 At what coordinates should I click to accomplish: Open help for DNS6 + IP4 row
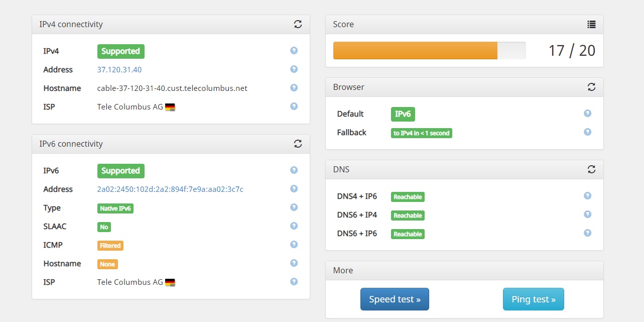[x=588, y=214]
